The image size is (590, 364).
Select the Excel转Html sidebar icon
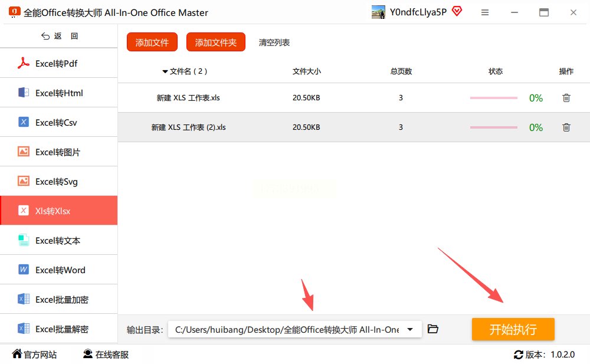(x=24, y=92)
